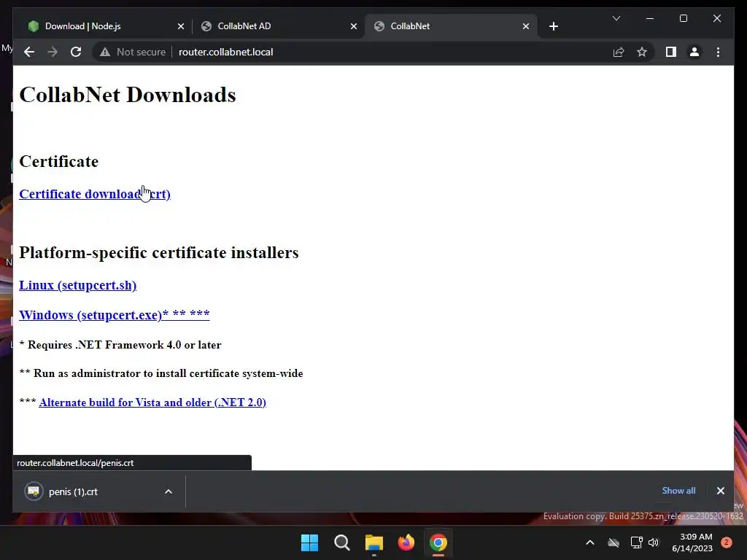This screenshot has width=747, height=560.
Task: Close the downloads bar
Action: pyautogui.click(x=720, y=491)
